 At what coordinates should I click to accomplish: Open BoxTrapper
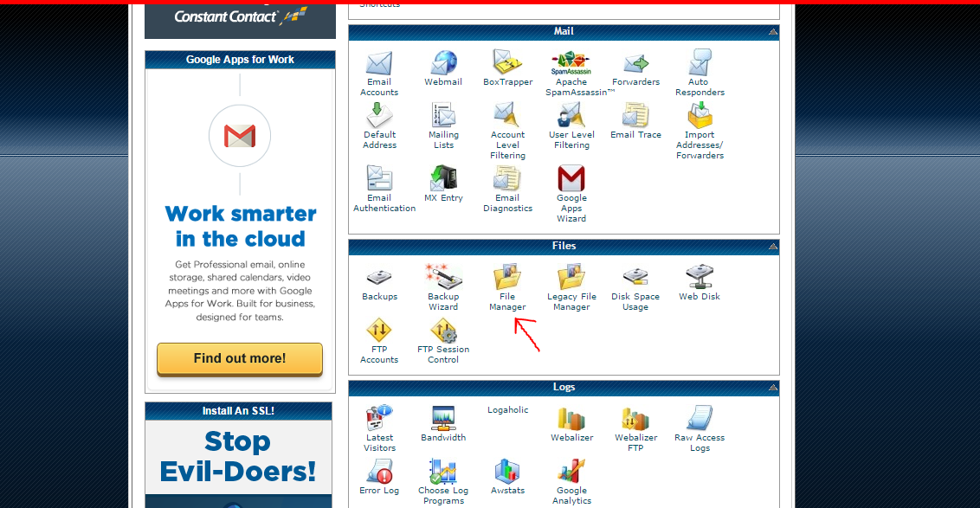point(507,68)
